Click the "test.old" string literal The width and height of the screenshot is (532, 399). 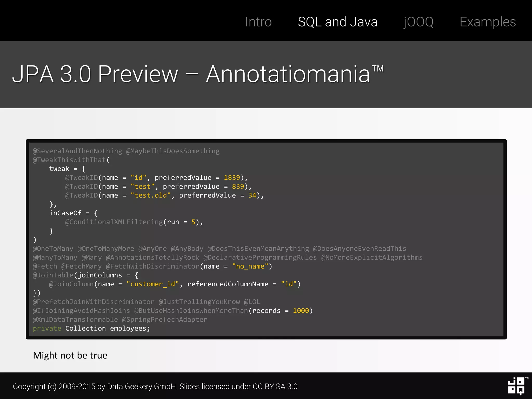coord(151,195)
